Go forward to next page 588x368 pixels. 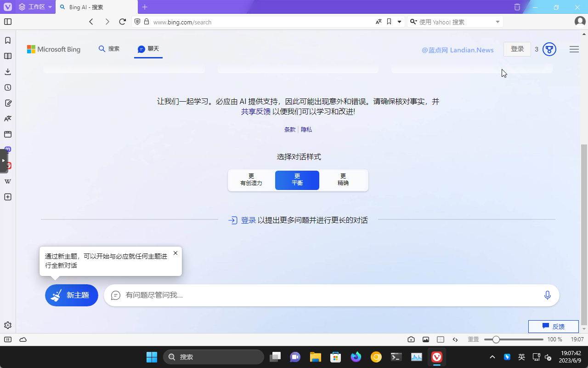pyautogui.click(x=107, y=22)
